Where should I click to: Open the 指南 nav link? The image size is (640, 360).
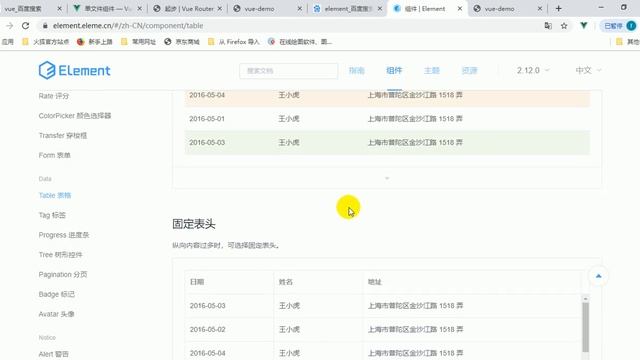(x=356, y=71)
